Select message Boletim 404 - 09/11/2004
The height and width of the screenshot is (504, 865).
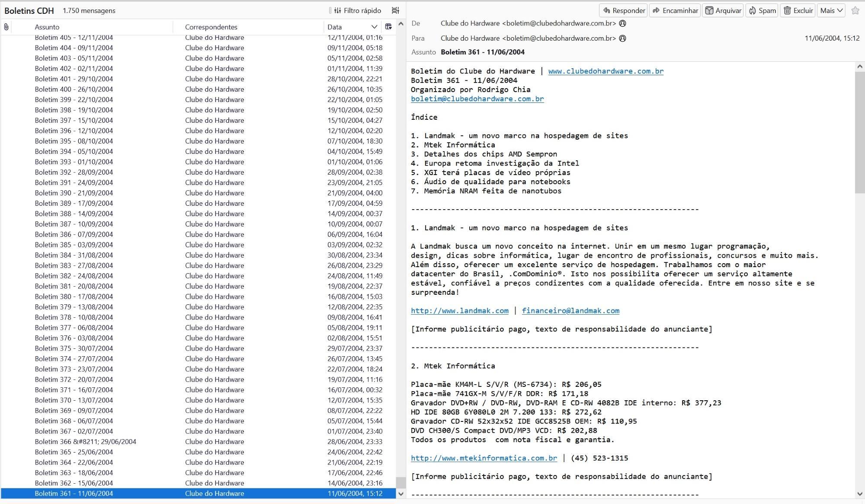198,48
